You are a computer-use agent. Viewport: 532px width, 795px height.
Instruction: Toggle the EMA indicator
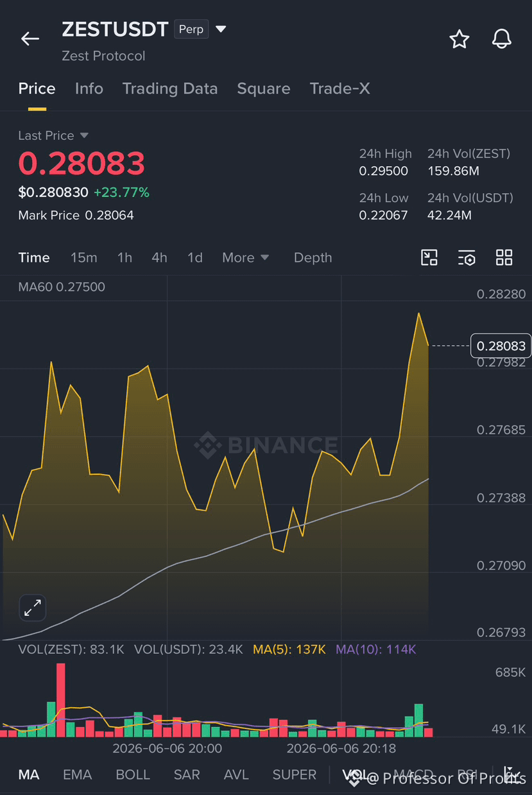click(x=78, y=774)
